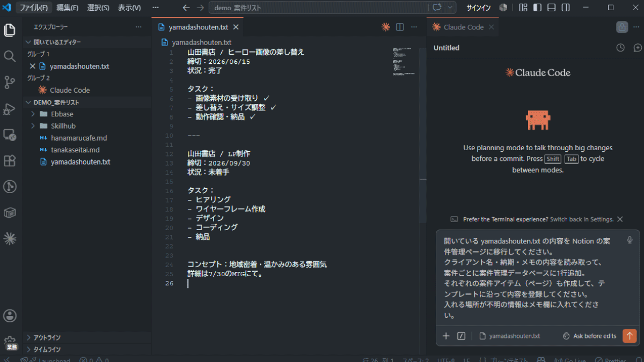Toggle secondary side bar visibility
Screen dimensions: 644x362
click(x=566, y=8)
